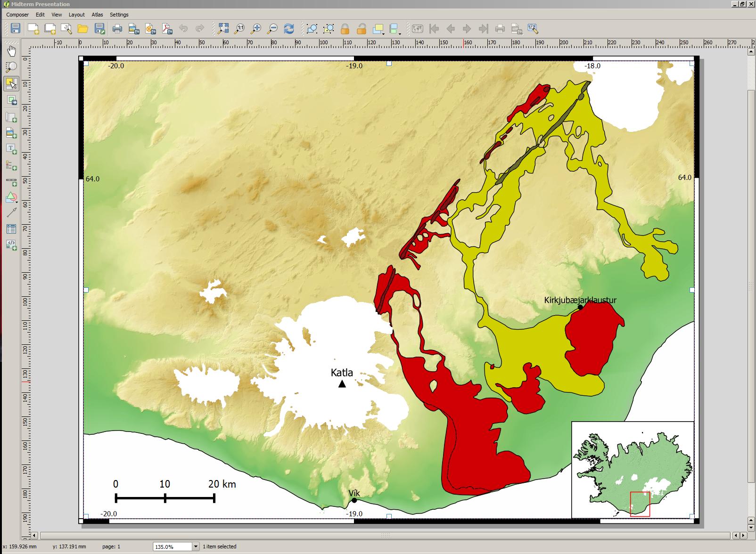The width and height of the screenshot is (756, 554).
Task: Click the Print Atlas icon
Action: pyautogui.click(x=500, y=29)
